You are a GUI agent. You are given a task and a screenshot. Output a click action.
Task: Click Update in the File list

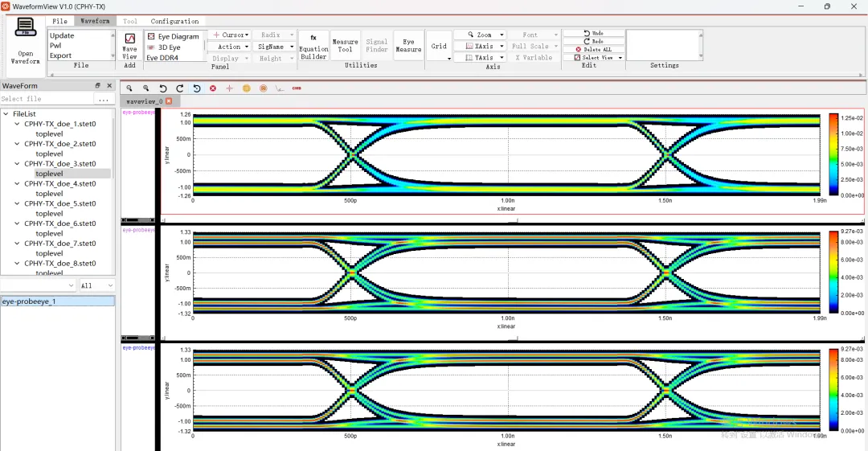coord(62,35)
